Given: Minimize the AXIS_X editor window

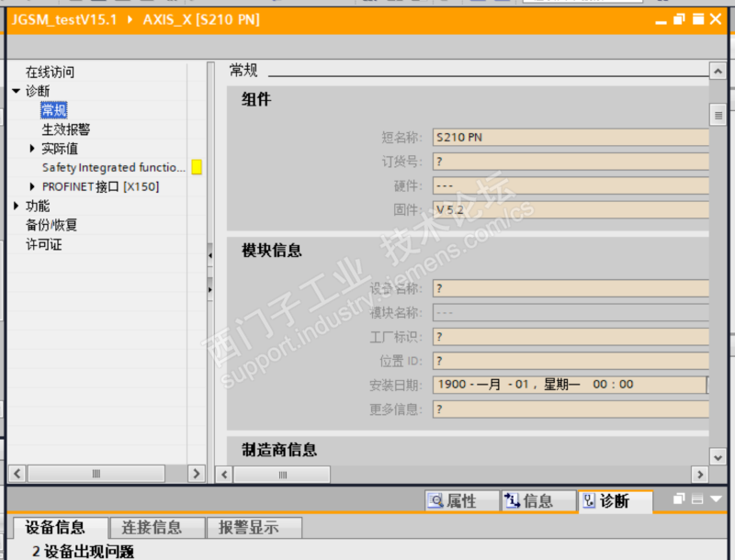Looking at the screenshot, I should 661,20.
